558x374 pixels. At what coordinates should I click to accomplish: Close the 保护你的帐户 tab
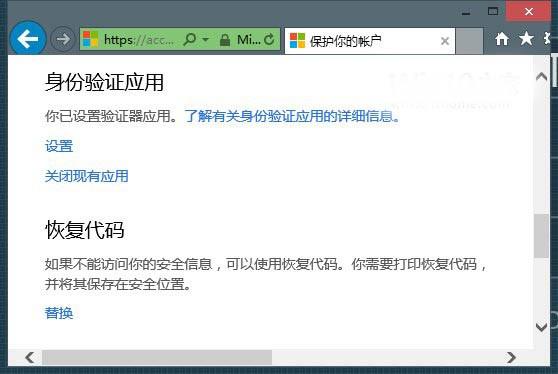(x=444, y=41)
